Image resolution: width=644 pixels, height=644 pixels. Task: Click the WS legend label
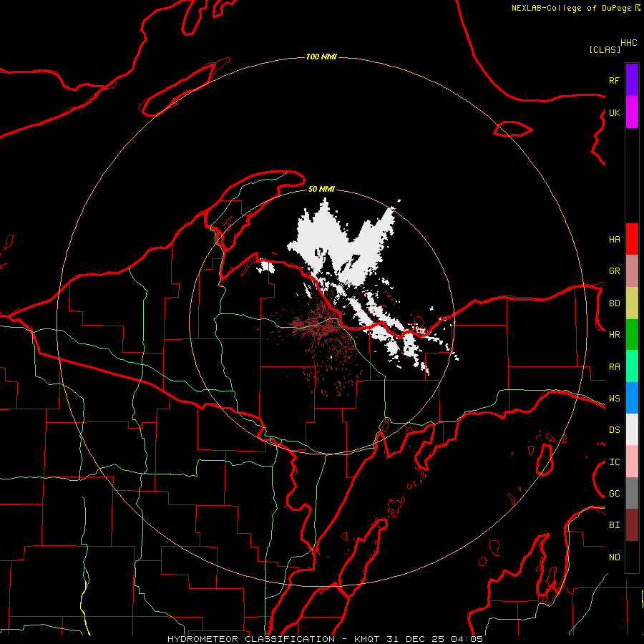click(x=614, y=399)
